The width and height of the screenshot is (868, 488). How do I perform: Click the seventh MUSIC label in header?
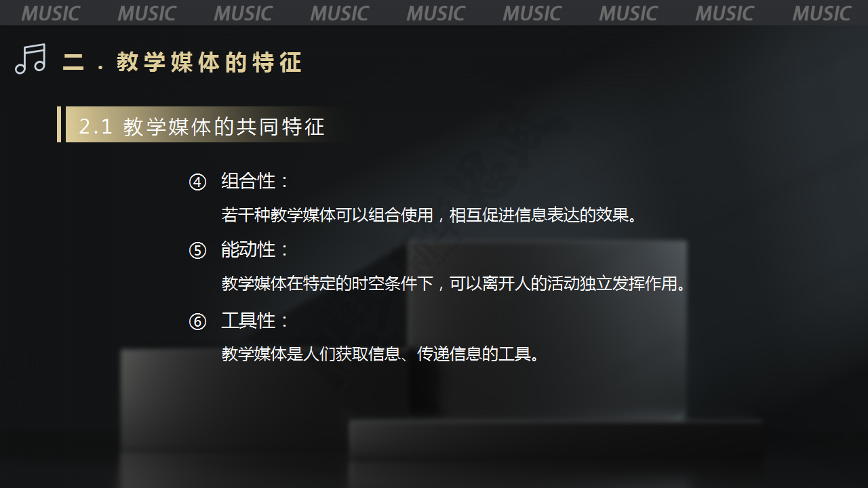coord(628,14)
